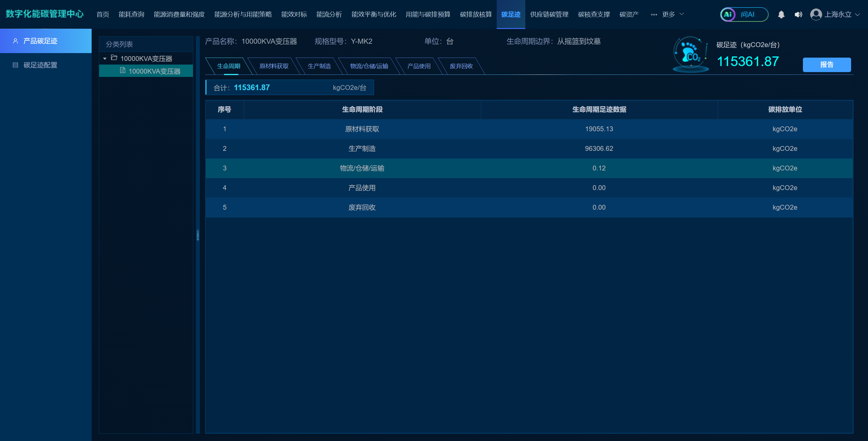
Task: Click the 报告 button
Action: click(826, 65)
